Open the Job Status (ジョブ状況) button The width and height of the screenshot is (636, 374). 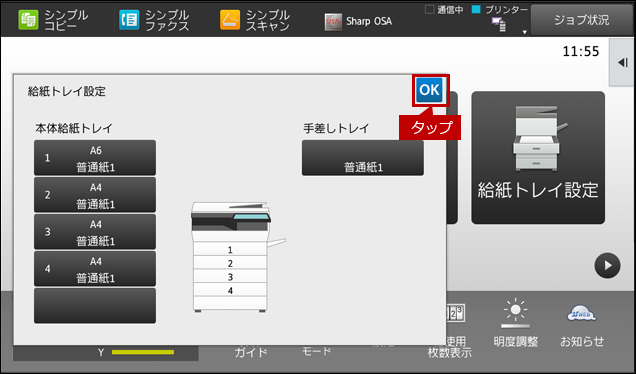click(582, 20)
